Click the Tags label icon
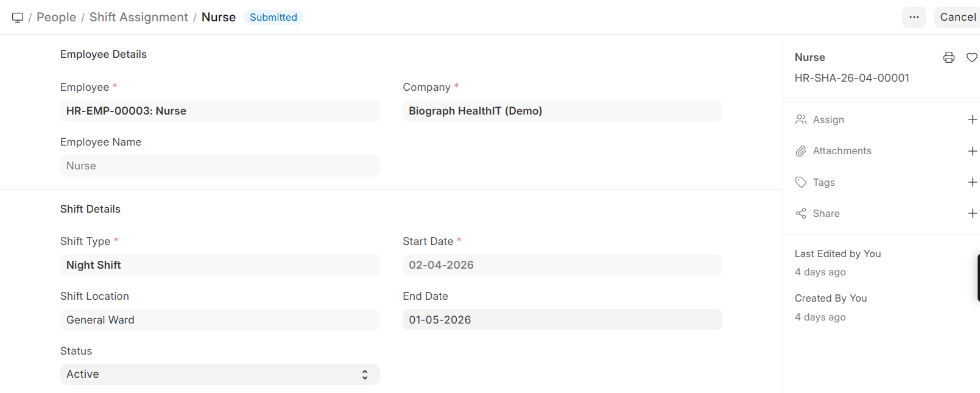The height and width of the screenshot is (393, 980). (801, 182)
